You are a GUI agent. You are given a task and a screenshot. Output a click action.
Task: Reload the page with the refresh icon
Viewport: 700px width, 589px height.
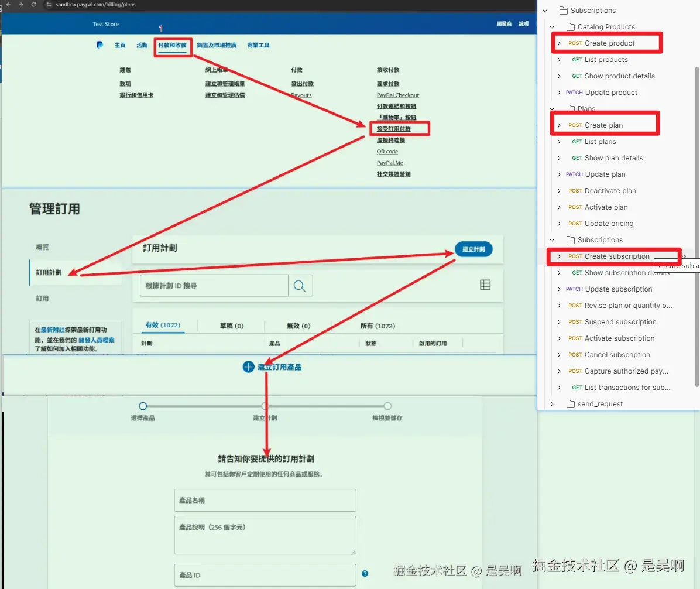tap(33, 5)
